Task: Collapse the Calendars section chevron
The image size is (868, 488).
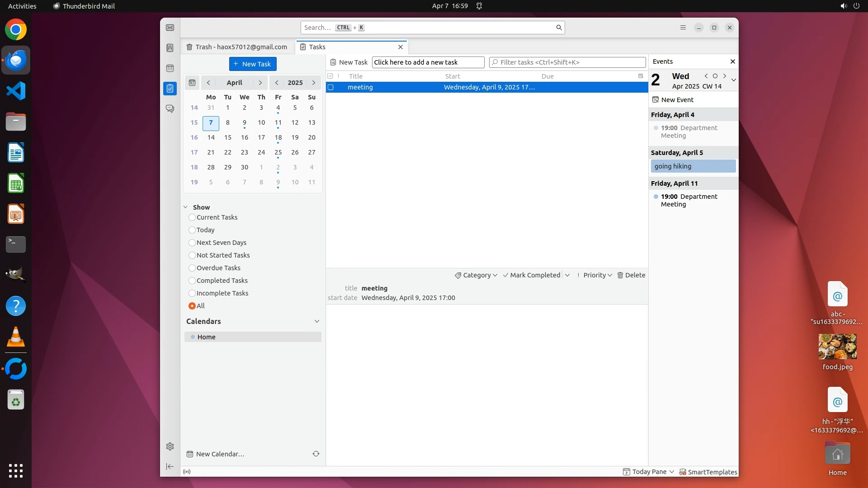Action: point(317,321)
